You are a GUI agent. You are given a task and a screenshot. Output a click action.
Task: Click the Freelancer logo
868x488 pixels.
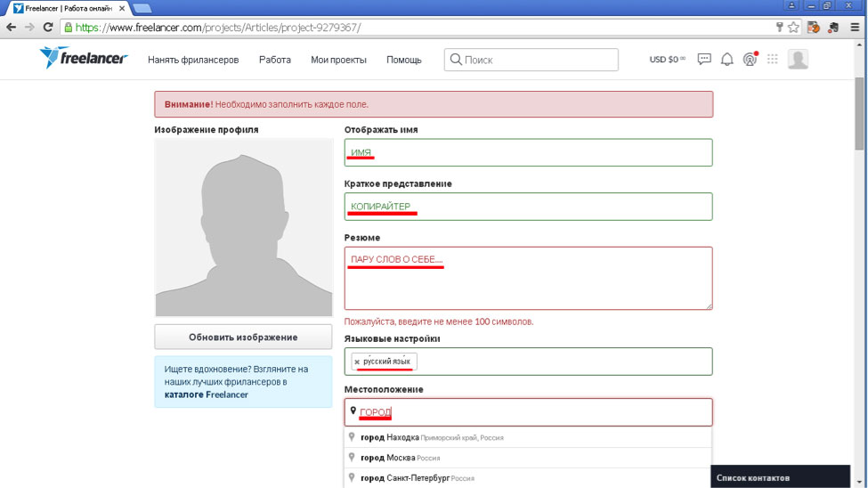point(84,58)
